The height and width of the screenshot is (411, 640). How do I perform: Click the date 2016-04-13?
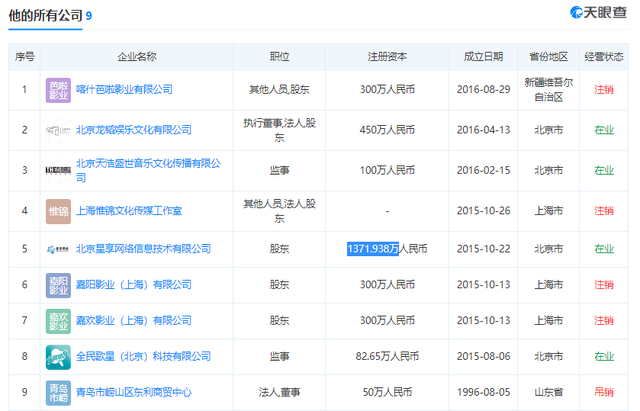[x=483, y=130]
